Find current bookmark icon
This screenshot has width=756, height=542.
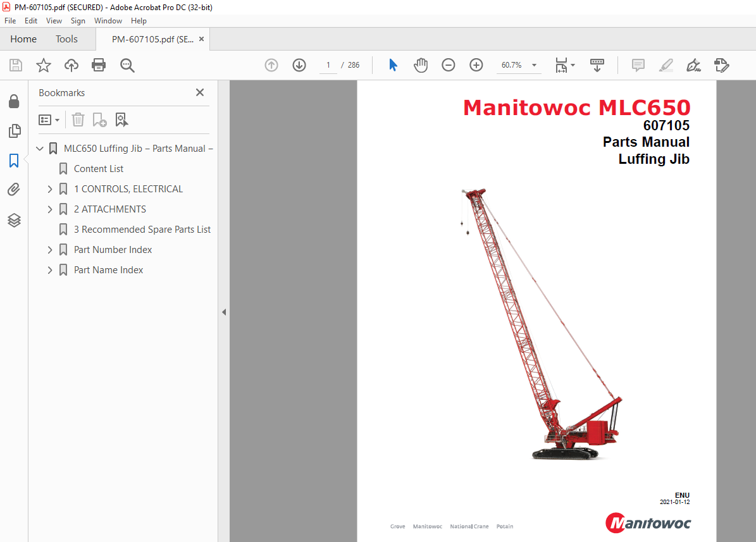121,120
